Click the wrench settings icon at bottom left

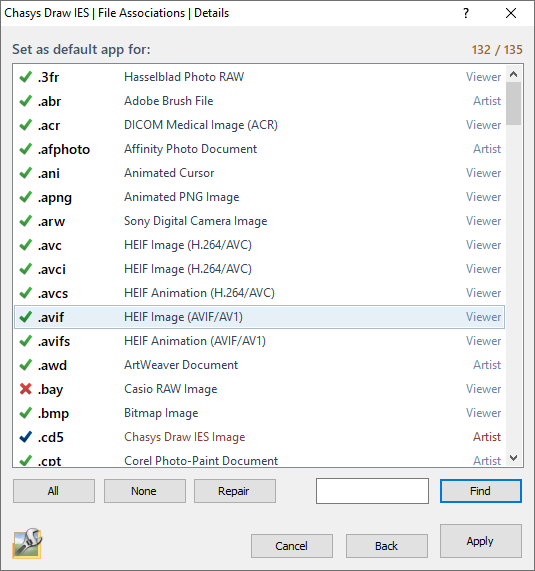[27, 543]
